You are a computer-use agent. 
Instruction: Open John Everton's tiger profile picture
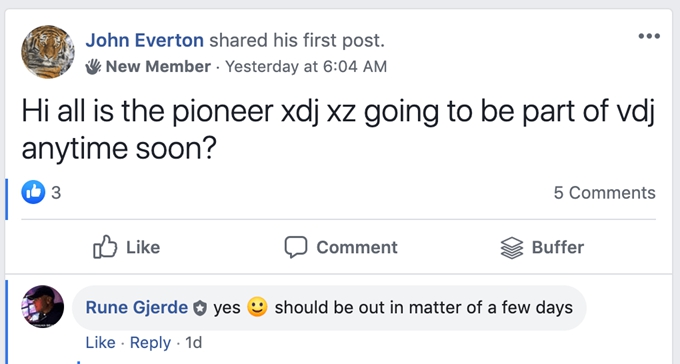(x=48, y=52)
